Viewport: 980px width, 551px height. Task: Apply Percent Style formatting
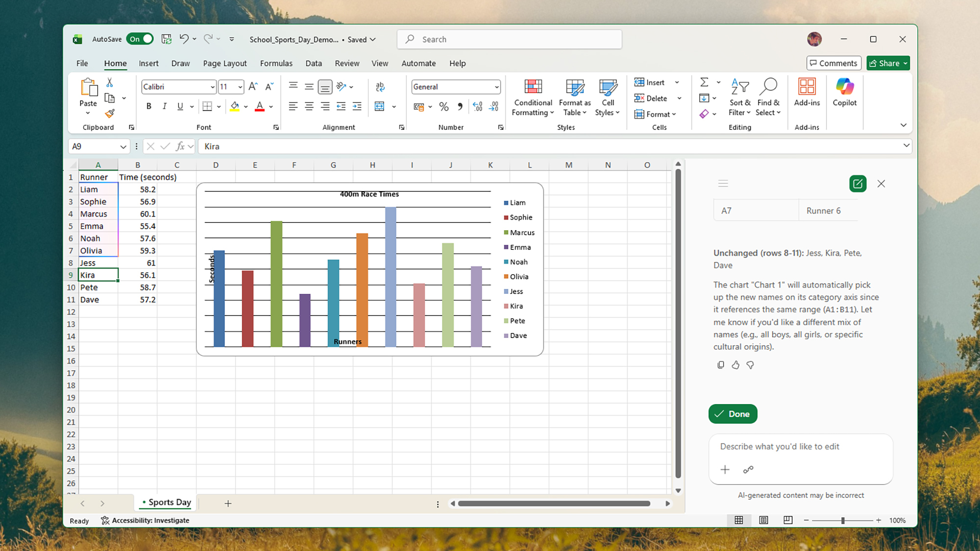(444, 106)
